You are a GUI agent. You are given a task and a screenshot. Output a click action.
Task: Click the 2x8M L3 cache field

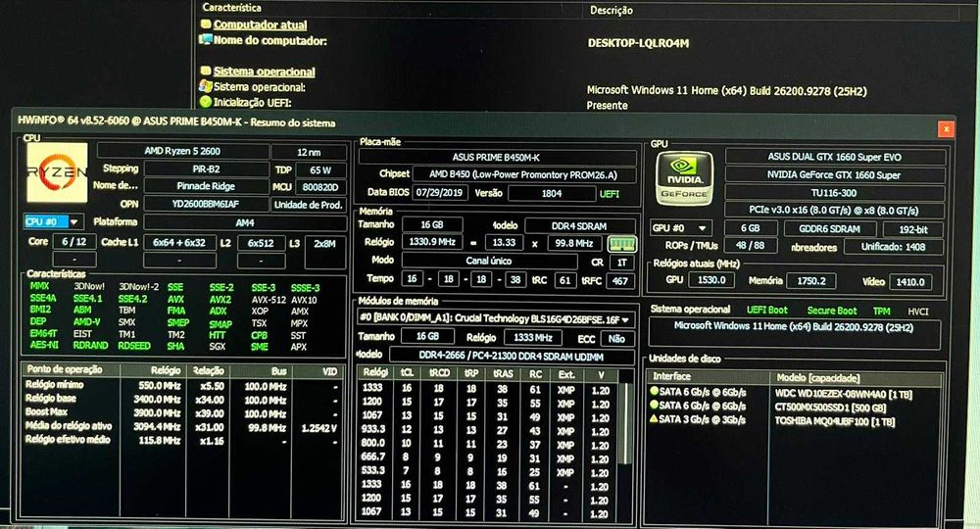325,253
